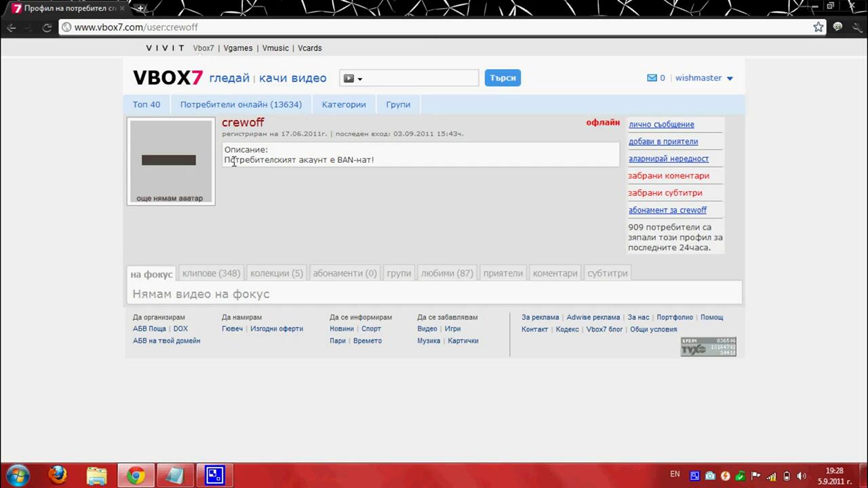Click the volume speaker icon in system tray

(x=802, y=476)
